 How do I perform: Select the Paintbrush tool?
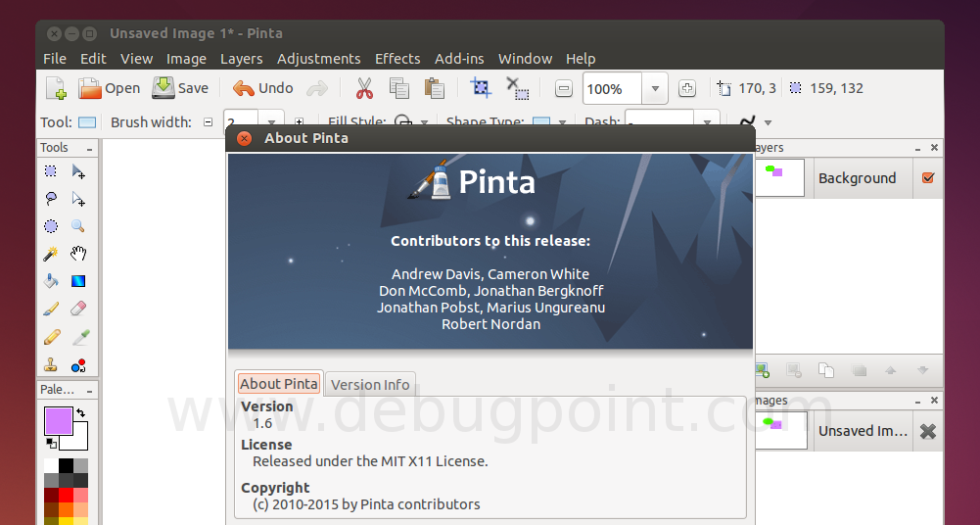pos(51,309)
